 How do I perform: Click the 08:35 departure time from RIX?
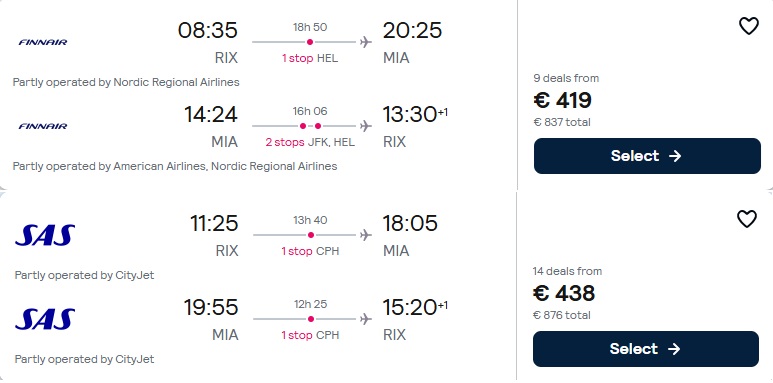pyautogui.click(x=208, y=31)
